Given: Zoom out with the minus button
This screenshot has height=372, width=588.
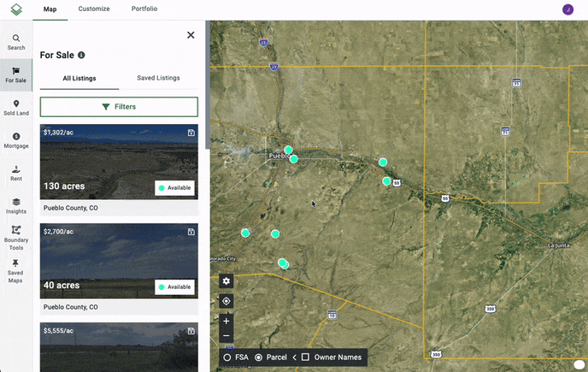Looking at the screenshot, I should (226, 335).
